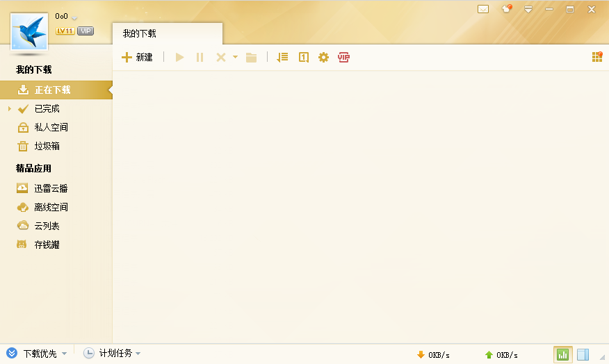Click the numbered page icon in the toolbar

[303, 58]
